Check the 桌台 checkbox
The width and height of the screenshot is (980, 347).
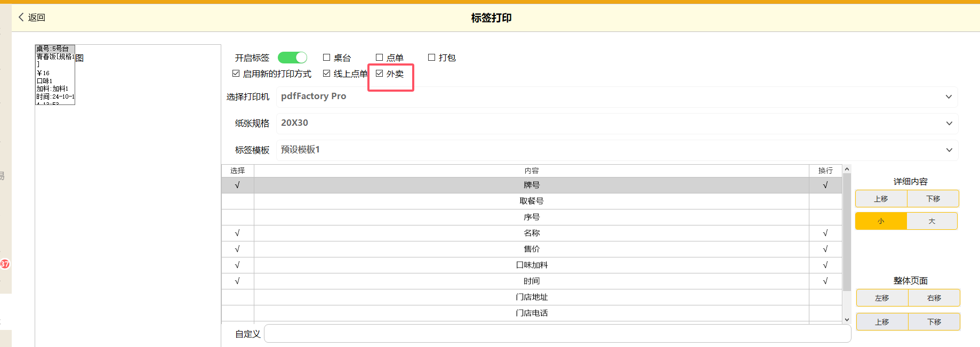click(327, 58)
